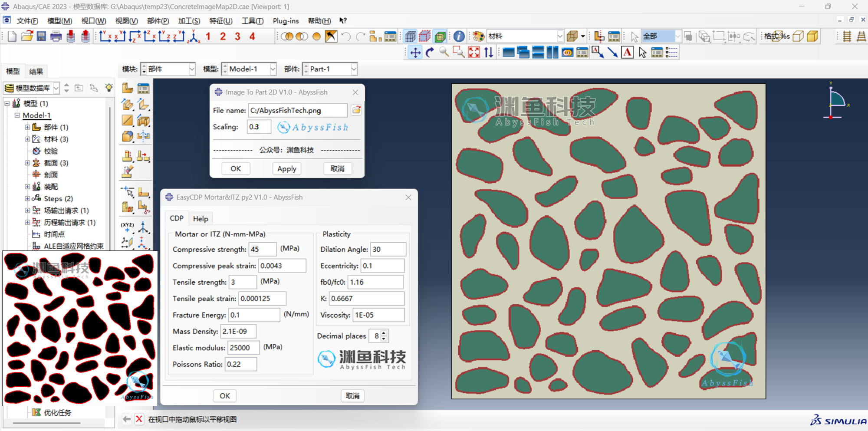Click the cascade viewports icon
The image size is (868, 431).
click(x=523, y=53)
